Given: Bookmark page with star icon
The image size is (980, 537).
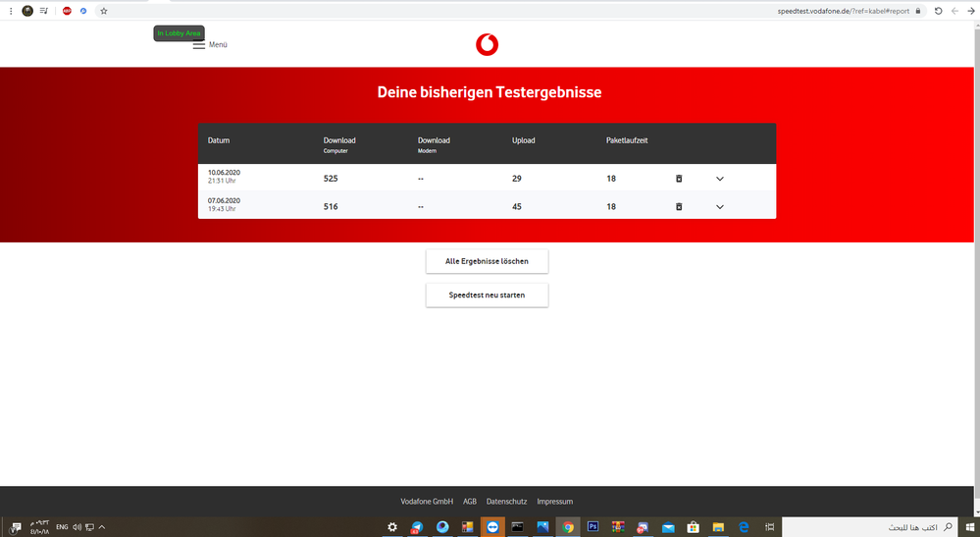Looking at the screenshot, I should [104, 11].
